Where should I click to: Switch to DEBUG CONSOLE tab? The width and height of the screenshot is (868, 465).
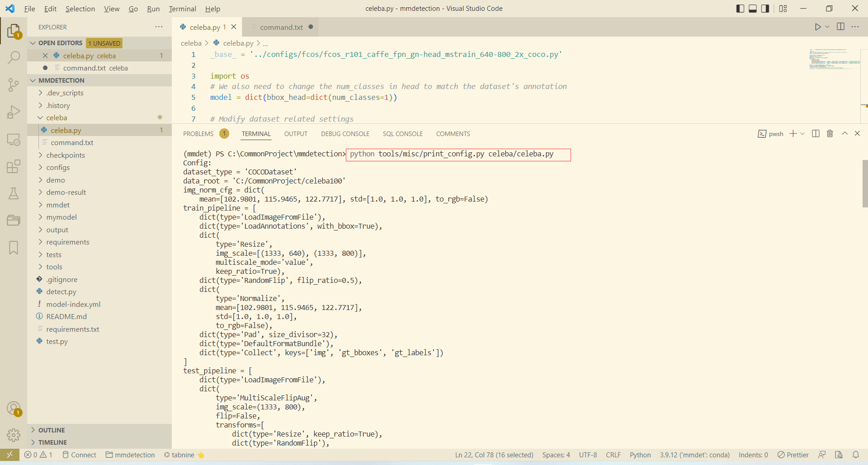345,134
